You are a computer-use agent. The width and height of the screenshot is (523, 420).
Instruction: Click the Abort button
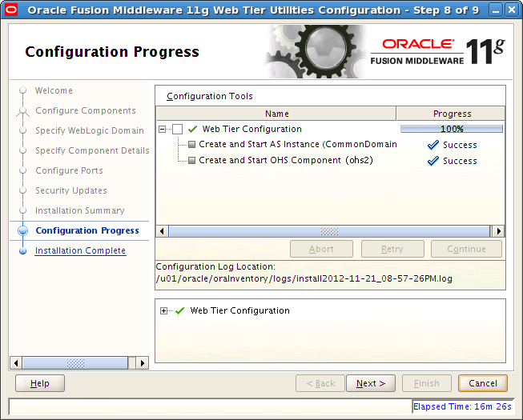pyautogui.click(x=321, y=249)
